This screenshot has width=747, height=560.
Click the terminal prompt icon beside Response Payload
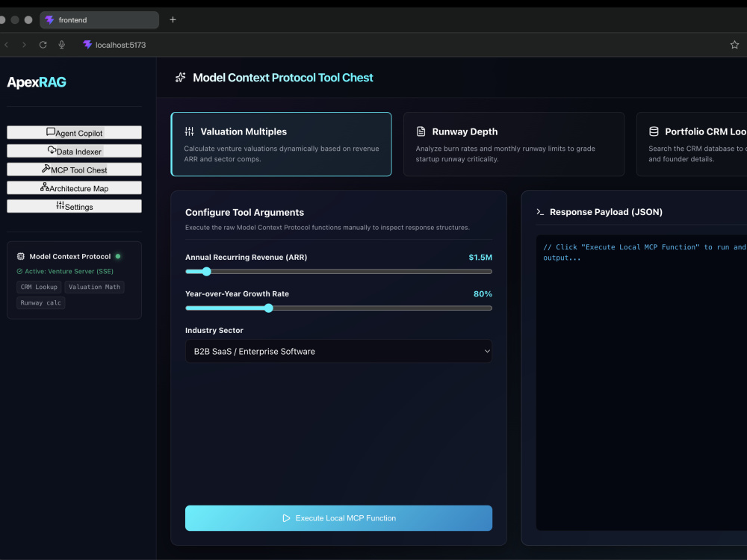pyautogui.click(x=540, y=212)
